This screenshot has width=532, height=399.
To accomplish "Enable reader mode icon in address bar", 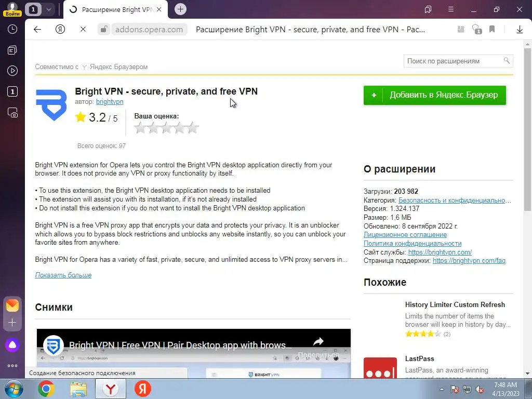I will pyautogui.click(x=460, y=30).
